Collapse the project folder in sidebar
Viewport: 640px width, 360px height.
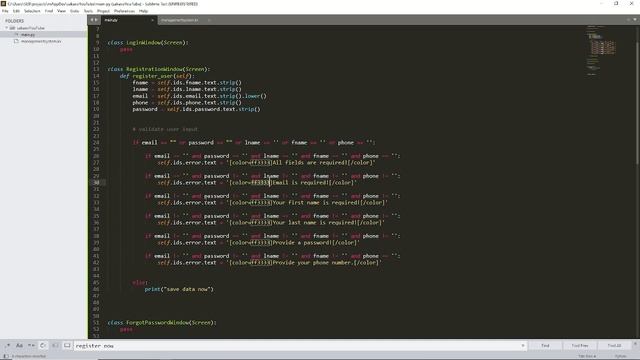coord(7,28)
